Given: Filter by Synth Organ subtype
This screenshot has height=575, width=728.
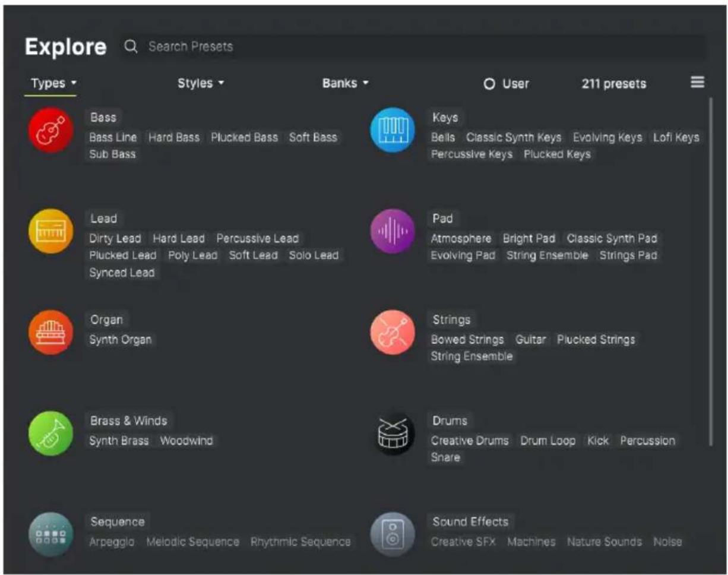Looking at the screenshot, I should click(121, 340).
